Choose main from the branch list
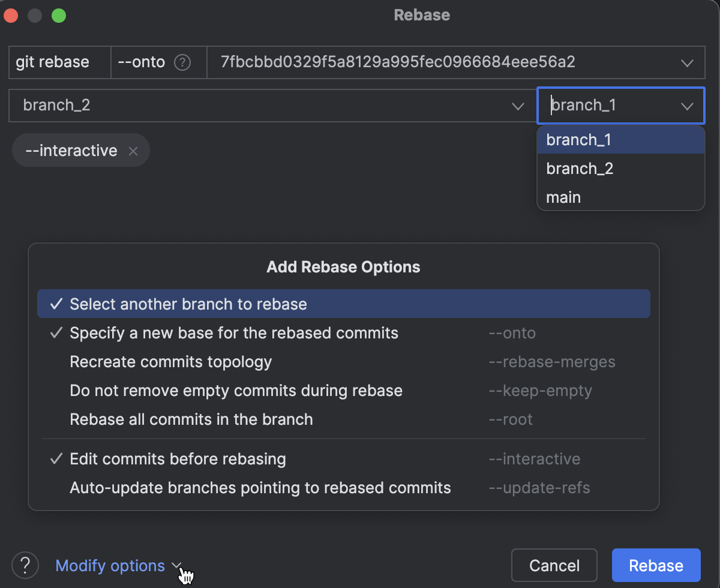The height and width of the screenshot is (588, 720). (x=563, y=197)
